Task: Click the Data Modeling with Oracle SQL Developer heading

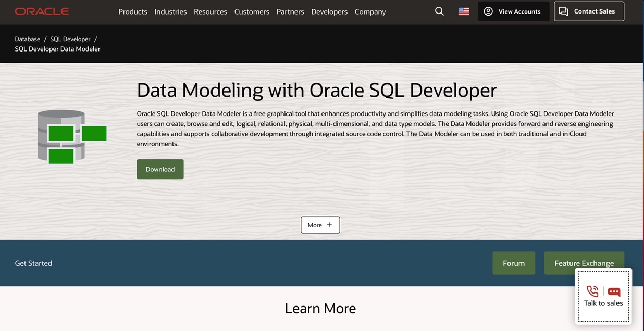Action: (317, 90)
